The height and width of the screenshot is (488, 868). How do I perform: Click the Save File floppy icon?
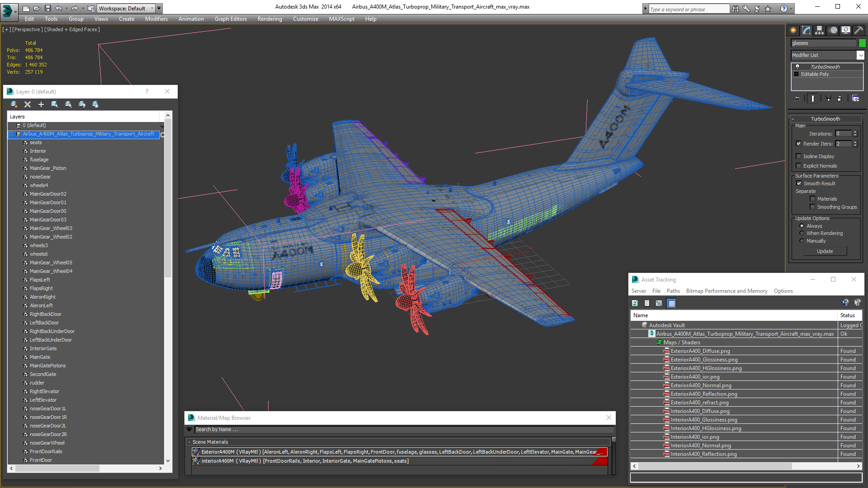[47, 8]
